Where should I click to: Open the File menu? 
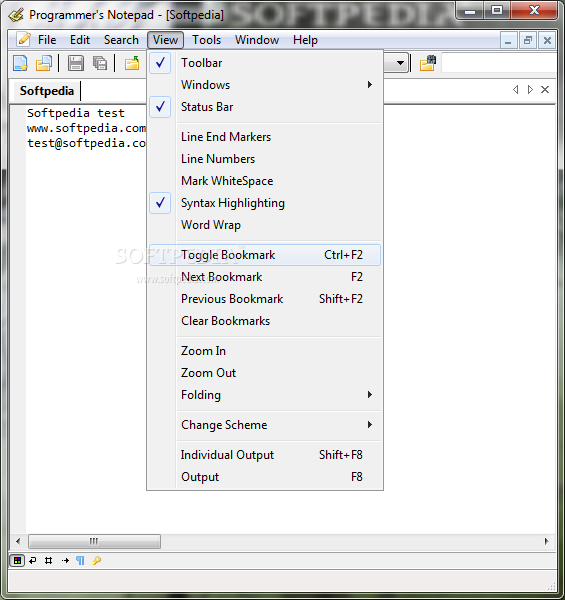click(47, 40)
